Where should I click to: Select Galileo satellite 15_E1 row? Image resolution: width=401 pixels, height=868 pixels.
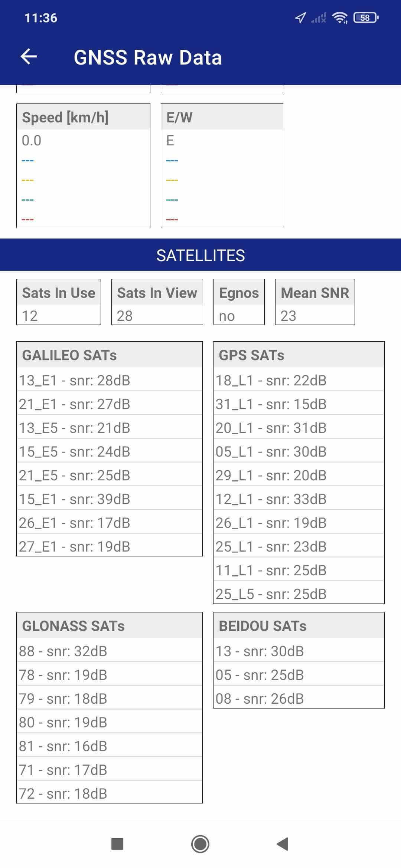point(110,499)
